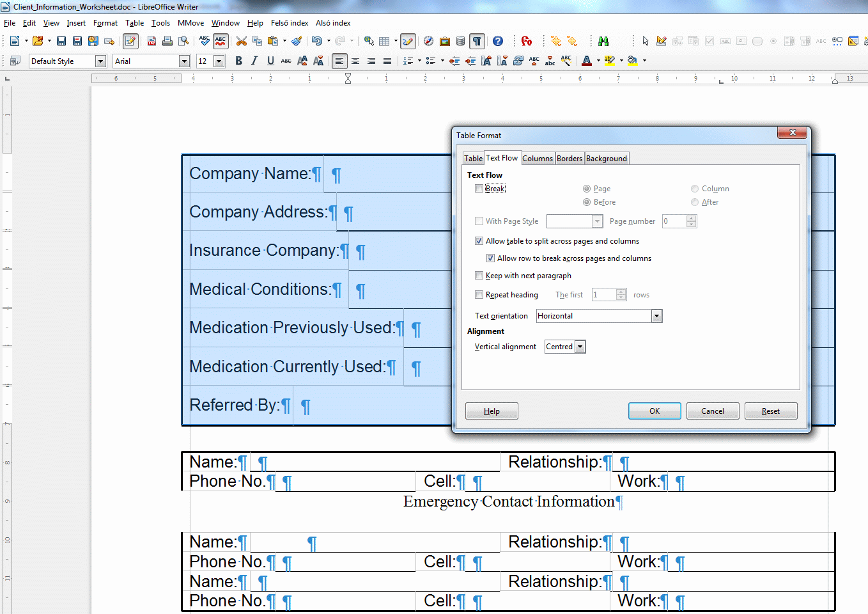868x614 pixels.
Task: Click the Edit File mode icon
Action: pyautogui.click(x=130, y=41)
